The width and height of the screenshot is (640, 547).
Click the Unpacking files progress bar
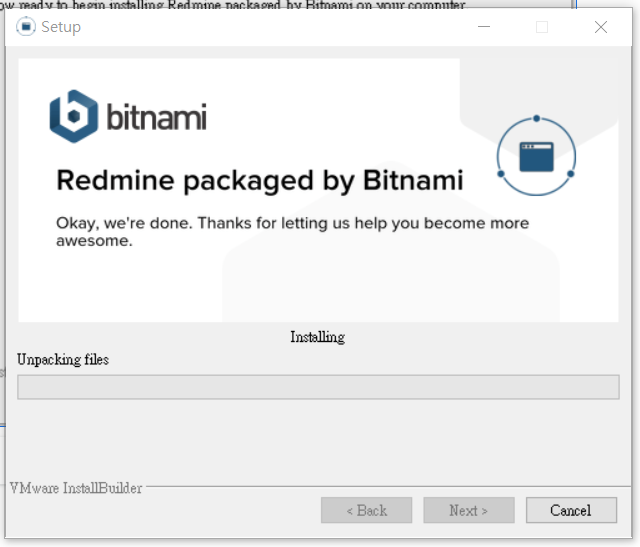(x=318, y=387)
